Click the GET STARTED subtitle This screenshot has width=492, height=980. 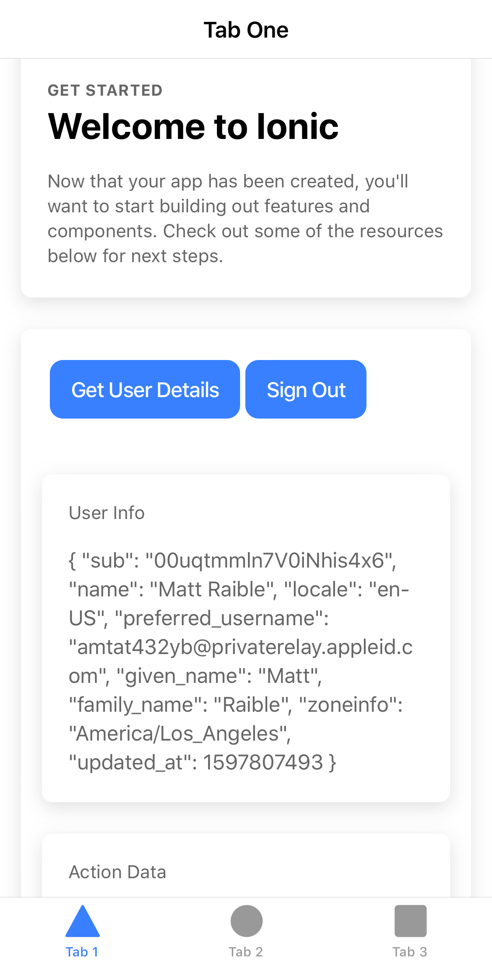pos(105,90)
